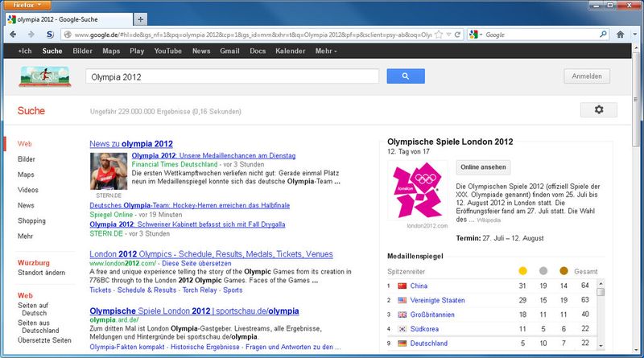The image size is (644, 358).
Task: Click Standort ändern link
Action: (42, 273)
